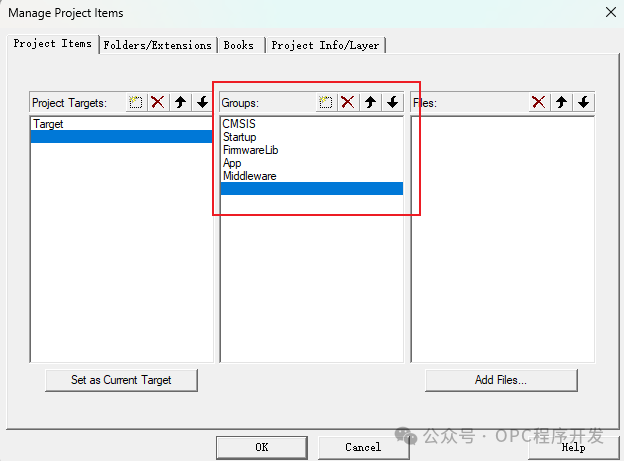Click highlighted empty entry in Groups list
The width and height of the screenshot is (624, 461).
(312, 189)
